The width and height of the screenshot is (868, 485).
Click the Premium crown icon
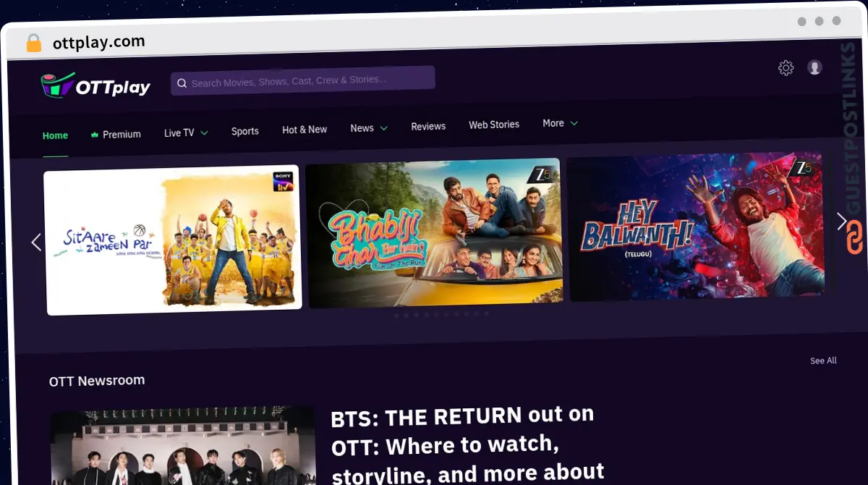point(94,135)
